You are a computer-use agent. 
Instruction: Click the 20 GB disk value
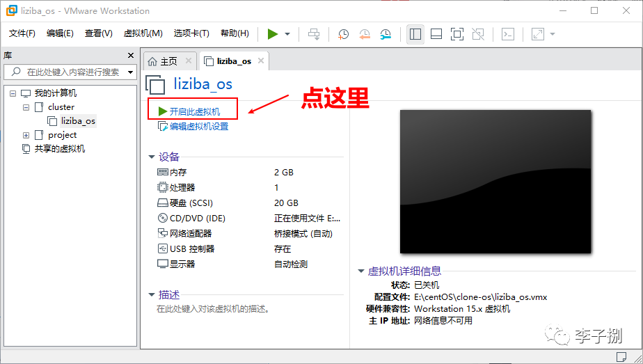coord(286,203)
